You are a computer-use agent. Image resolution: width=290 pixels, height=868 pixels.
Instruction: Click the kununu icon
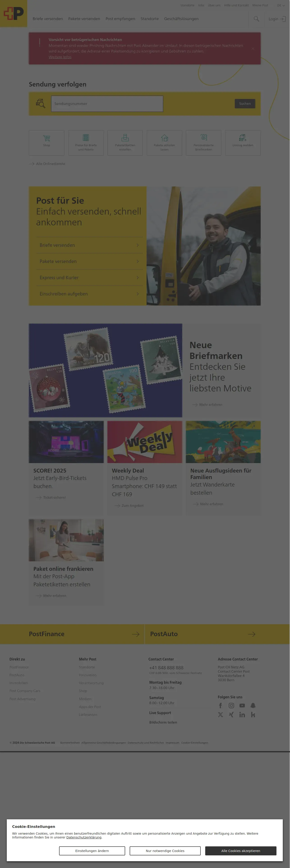coord(253,715)
